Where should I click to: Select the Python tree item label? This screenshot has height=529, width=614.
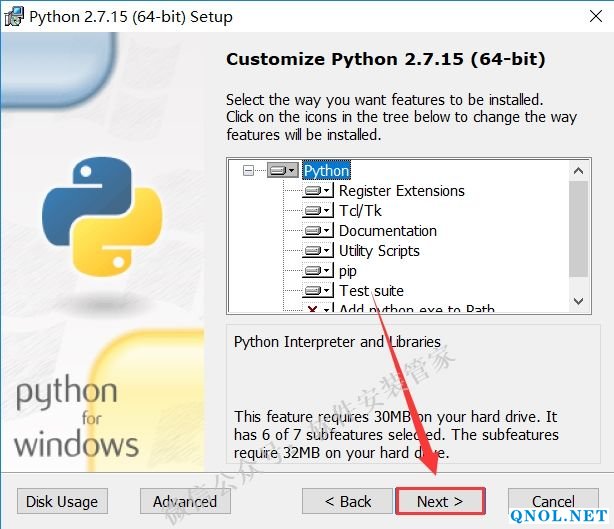click(326, 171)
